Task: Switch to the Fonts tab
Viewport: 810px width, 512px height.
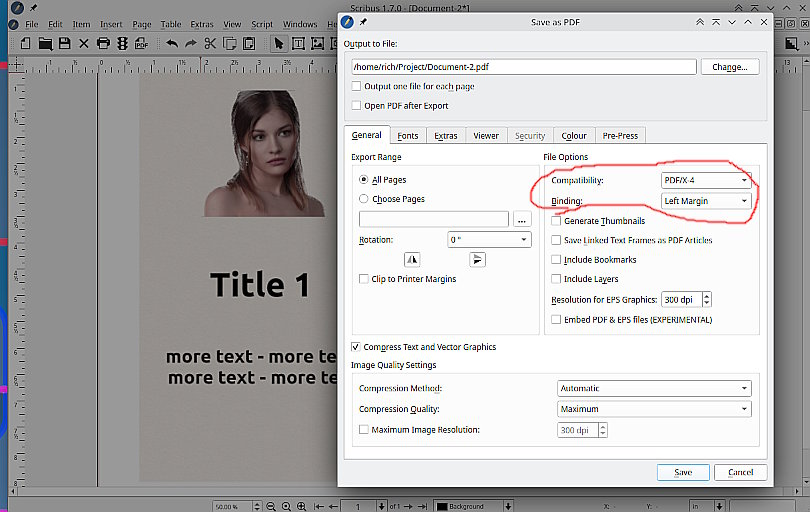Action: click(x=408, y=136)
